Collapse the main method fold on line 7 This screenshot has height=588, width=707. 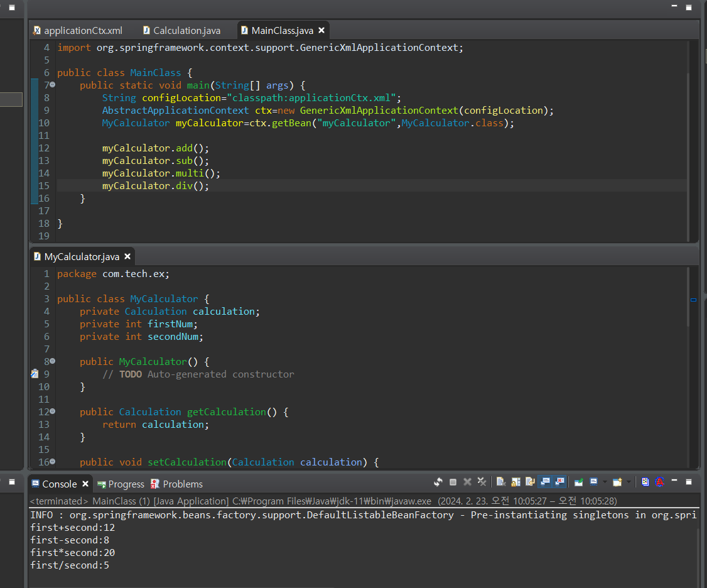[x=52, y=85]
